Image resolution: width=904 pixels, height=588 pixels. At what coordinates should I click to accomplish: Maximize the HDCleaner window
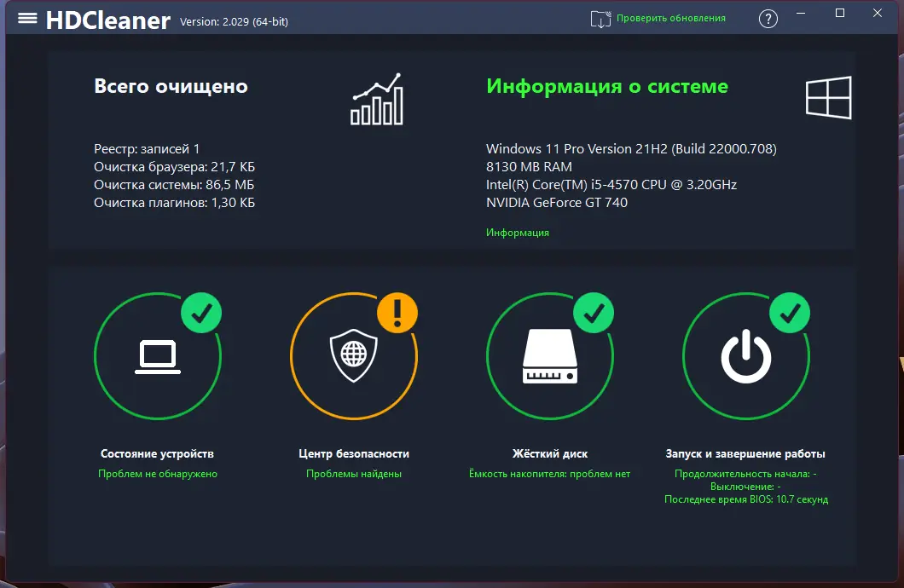click(840, 14)
